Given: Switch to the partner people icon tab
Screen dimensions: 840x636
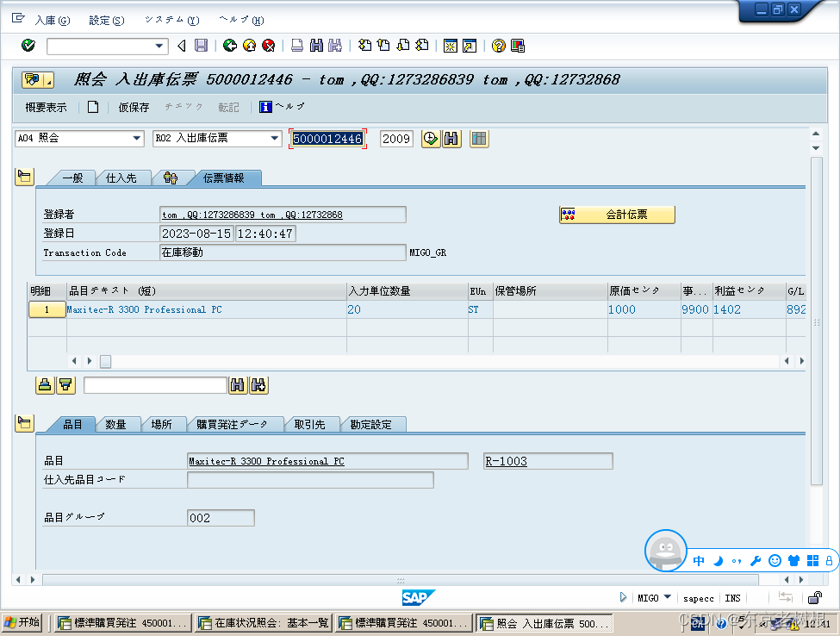Looking at the screenshot, I should coord(171,178).
